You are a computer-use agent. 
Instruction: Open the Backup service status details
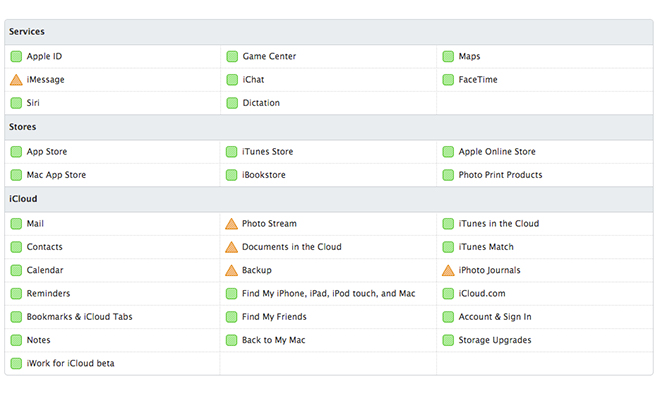257,270
